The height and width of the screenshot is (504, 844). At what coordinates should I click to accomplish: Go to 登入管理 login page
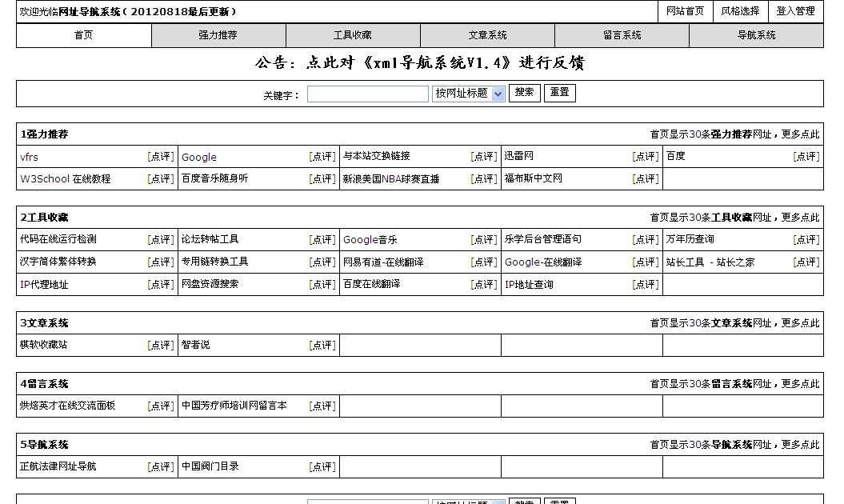[795, 11]
